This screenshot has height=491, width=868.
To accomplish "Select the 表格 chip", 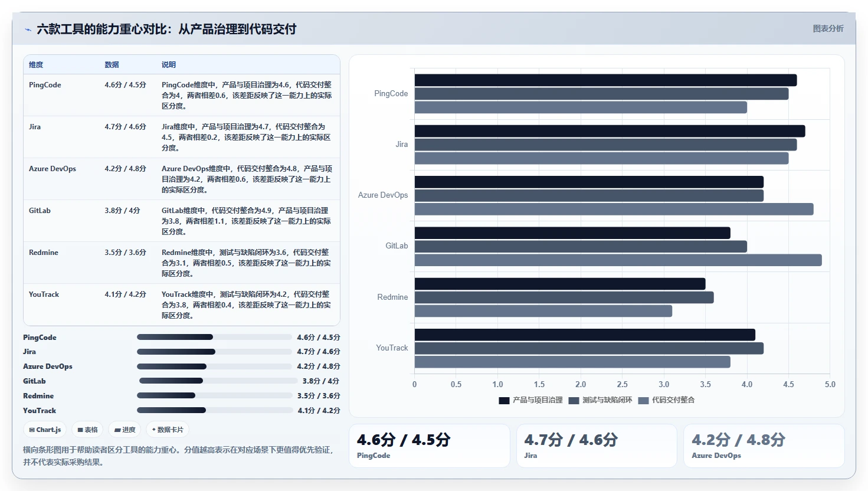I will [x=87, y=430].
